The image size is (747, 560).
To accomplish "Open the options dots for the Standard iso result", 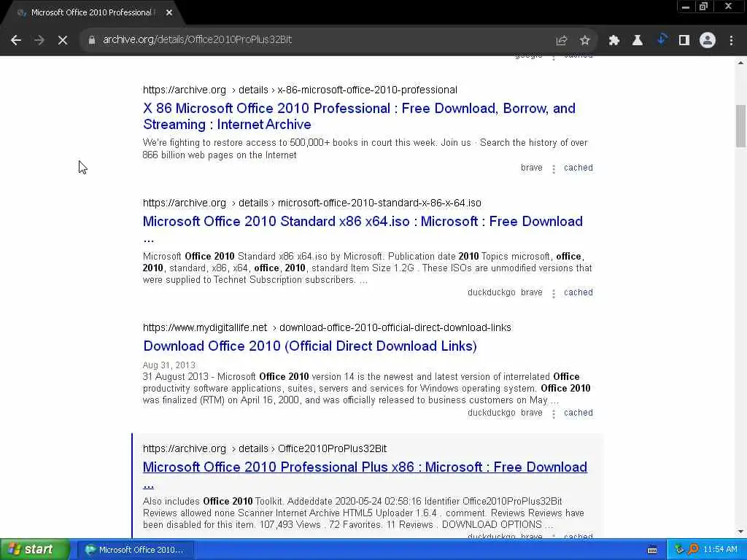I will click(554, 294).
